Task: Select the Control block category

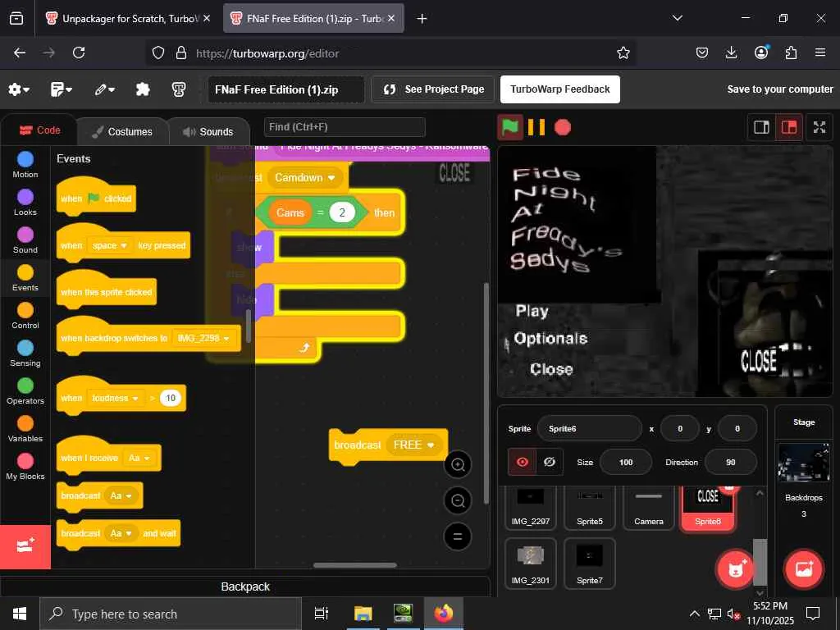Action: pyautogui.click(x=25, y=316)
